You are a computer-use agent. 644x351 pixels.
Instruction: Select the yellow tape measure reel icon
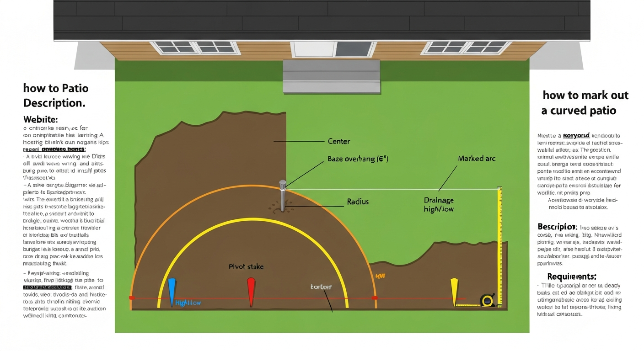[x=487, y=300]
